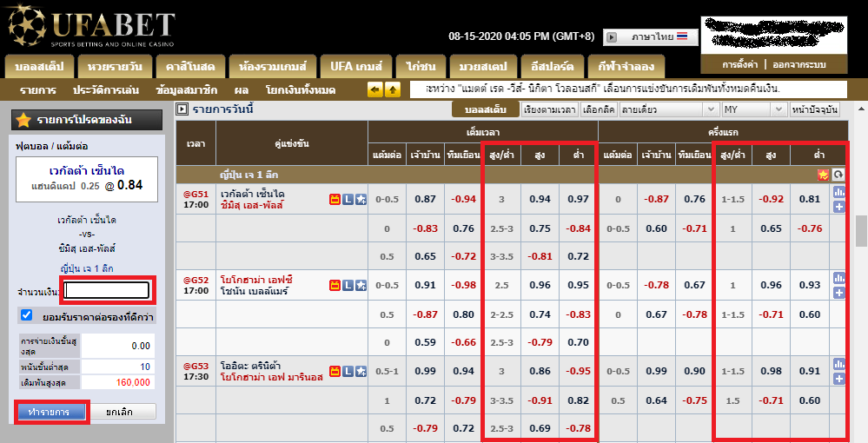This screenshot has height=443, width=868.
Task: Select first-half home odds 0.99 for G53
Action: (x=657, y=371)
